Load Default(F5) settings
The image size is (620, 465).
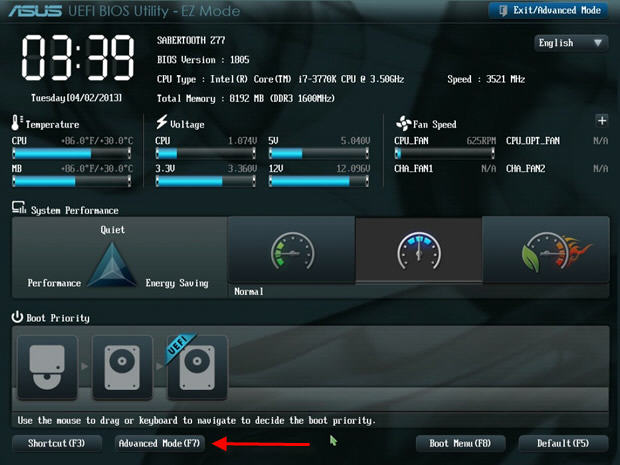tap(563, 443)
